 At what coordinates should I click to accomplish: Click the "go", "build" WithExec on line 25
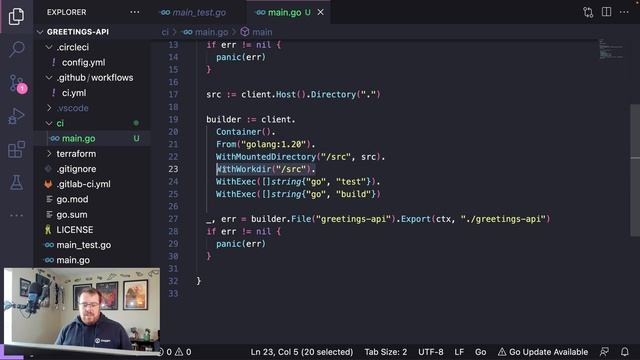point(298,194)
